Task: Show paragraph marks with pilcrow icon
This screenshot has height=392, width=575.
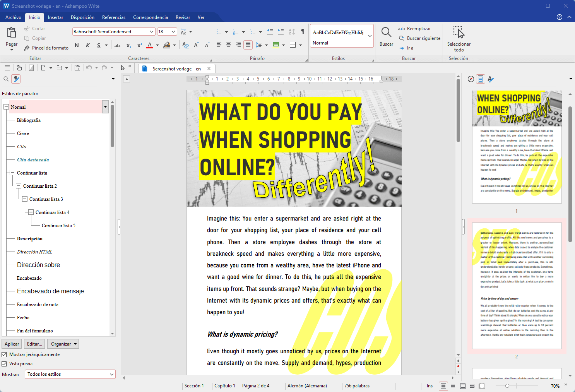Action: pos(303,32)
